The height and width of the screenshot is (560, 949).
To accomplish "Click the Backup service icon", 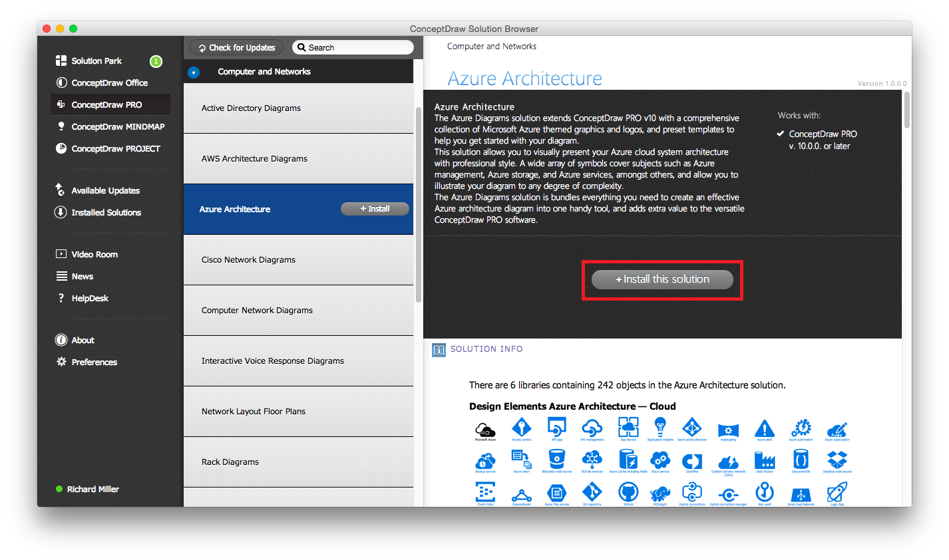I will click(x=485, y=462).
